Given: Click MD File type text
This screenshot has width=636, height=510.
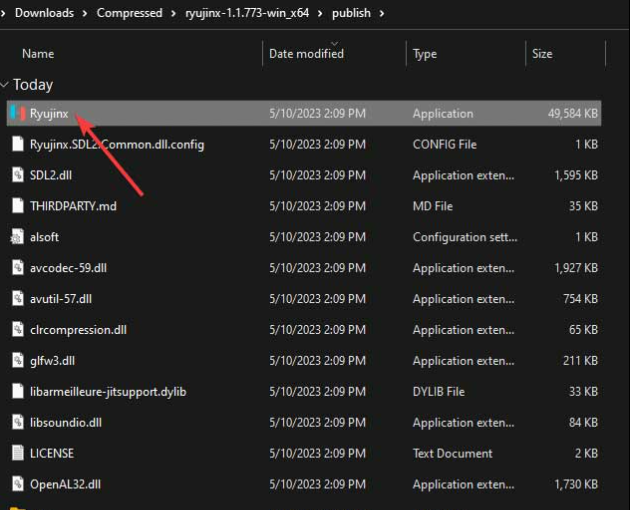Looking at the screenshot, I should coord(432,206).
